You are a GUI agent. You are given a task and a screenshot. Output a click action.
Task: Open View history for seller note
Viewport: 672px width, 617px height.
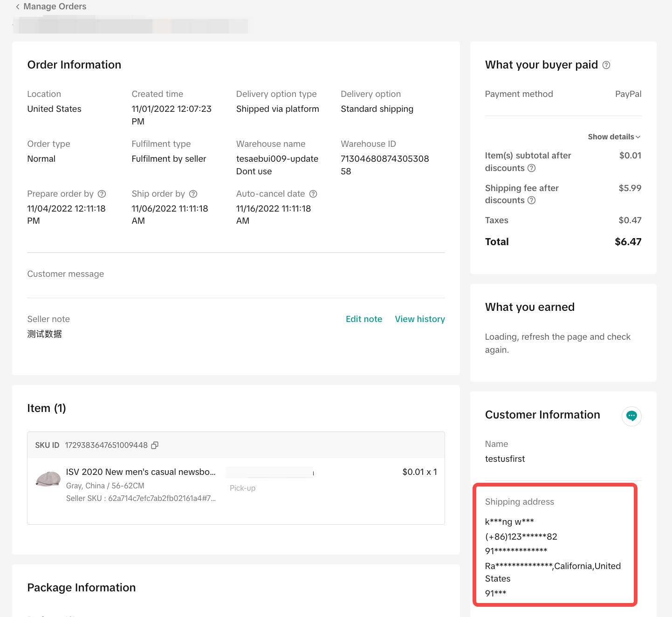419,319
